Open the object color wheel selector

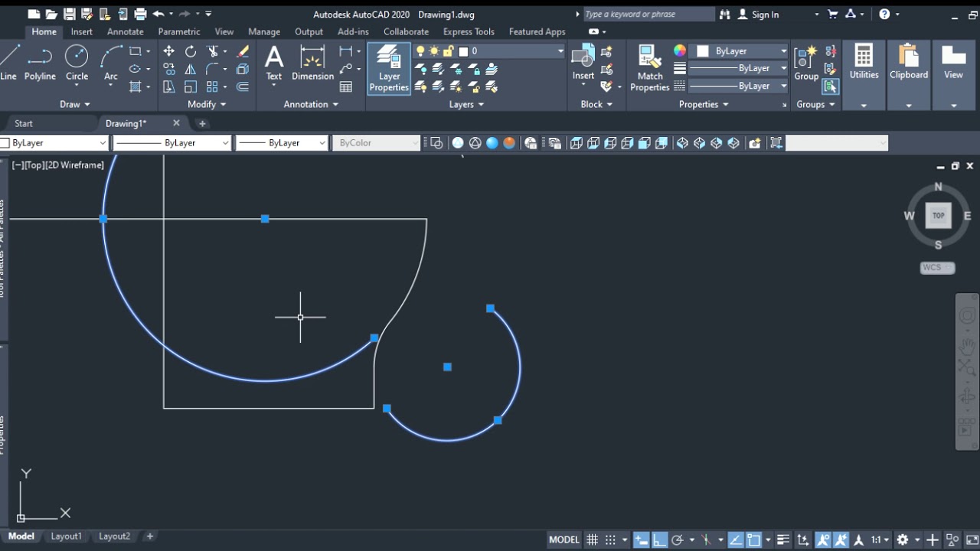679,51
